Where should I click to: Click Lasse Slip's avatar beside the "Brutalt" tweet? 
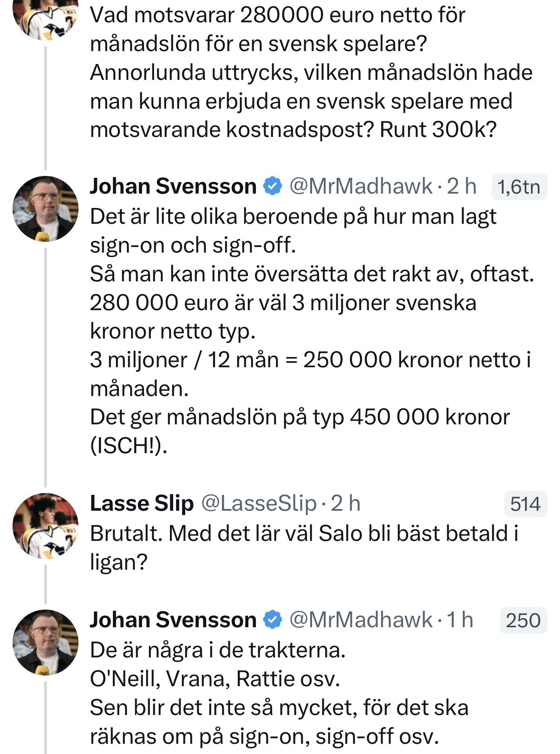point(45,526)
